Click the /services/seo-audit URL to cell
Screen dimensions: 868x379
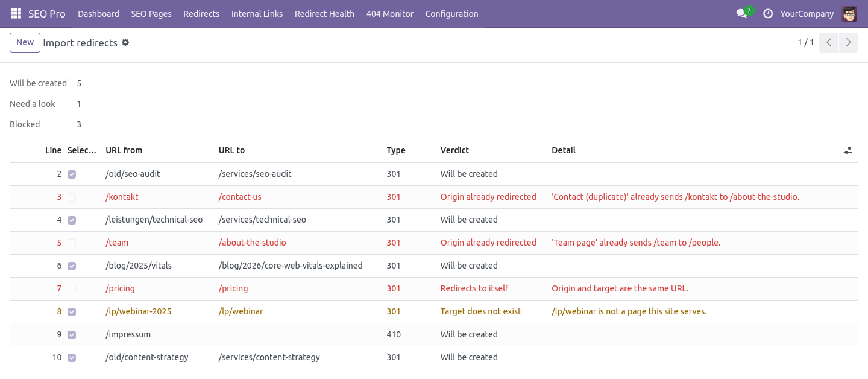pyautogui.click(x=255, y=174)
